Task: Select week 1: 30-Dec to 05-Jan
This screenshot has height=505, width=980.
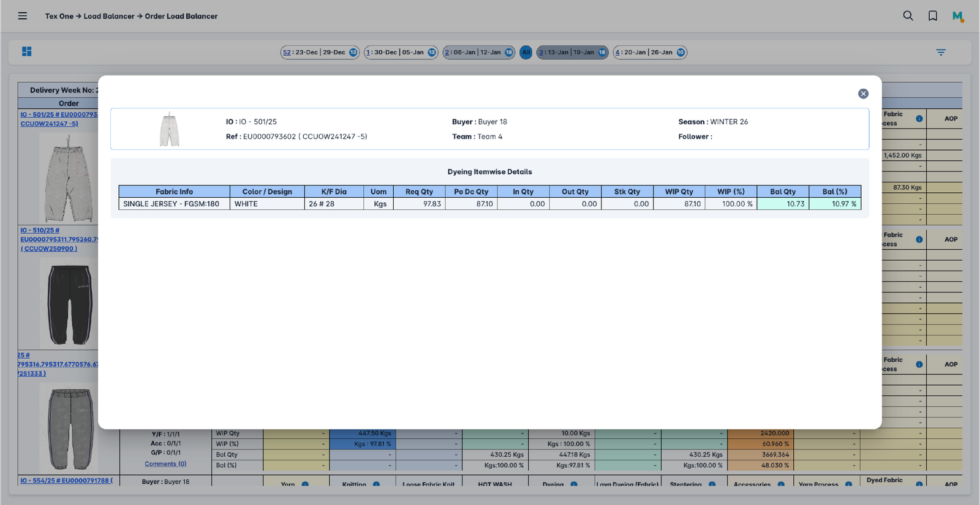Action: tap(400, 53)
